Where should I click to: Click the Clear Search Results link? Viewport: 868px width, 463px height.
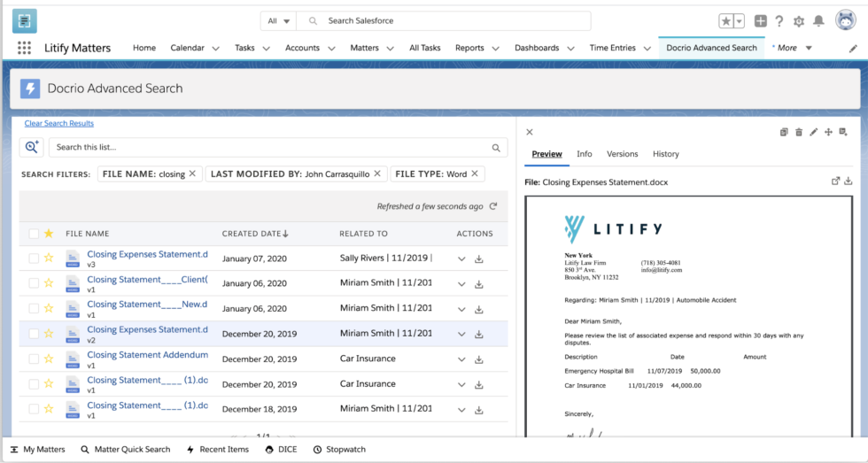[59, 123]
